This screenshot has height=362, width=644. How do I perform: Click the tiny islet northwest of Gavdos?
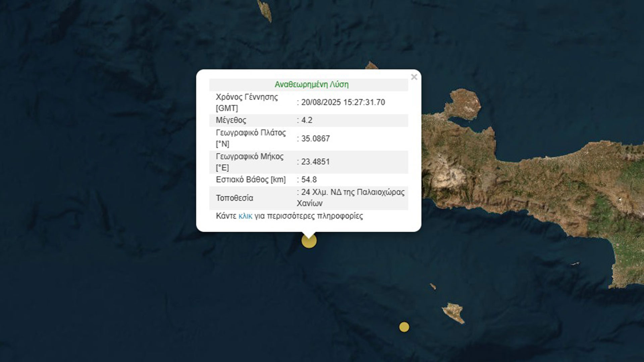click(x=433, y=286)
